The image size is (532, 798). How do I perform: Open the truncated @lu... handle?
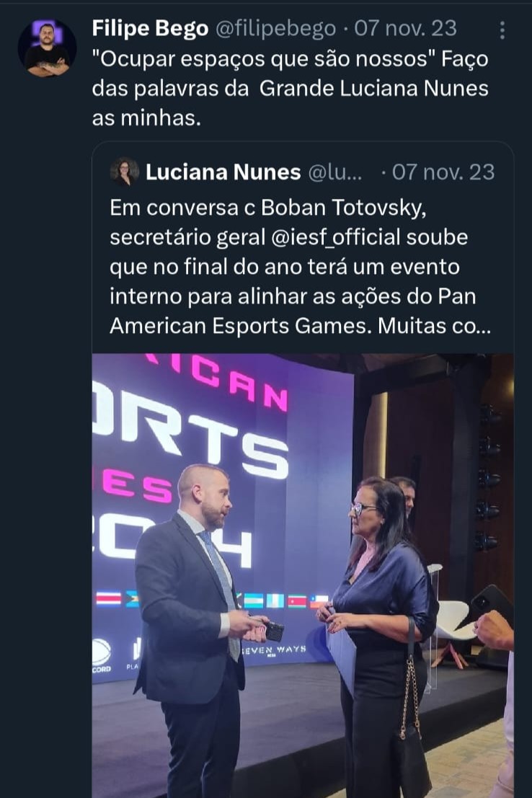click(335, 172)
